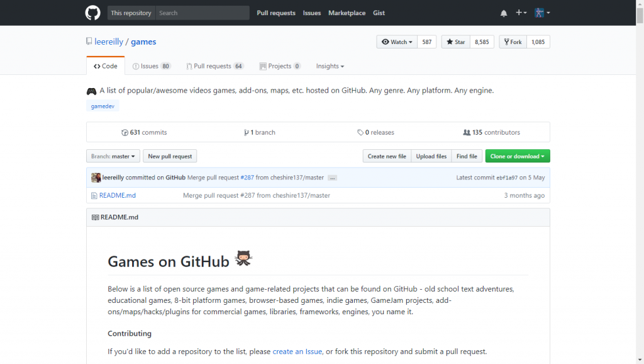Click the octocat emoji beside Games on GitHub
The image size is (644, 364).
point(243,258)
